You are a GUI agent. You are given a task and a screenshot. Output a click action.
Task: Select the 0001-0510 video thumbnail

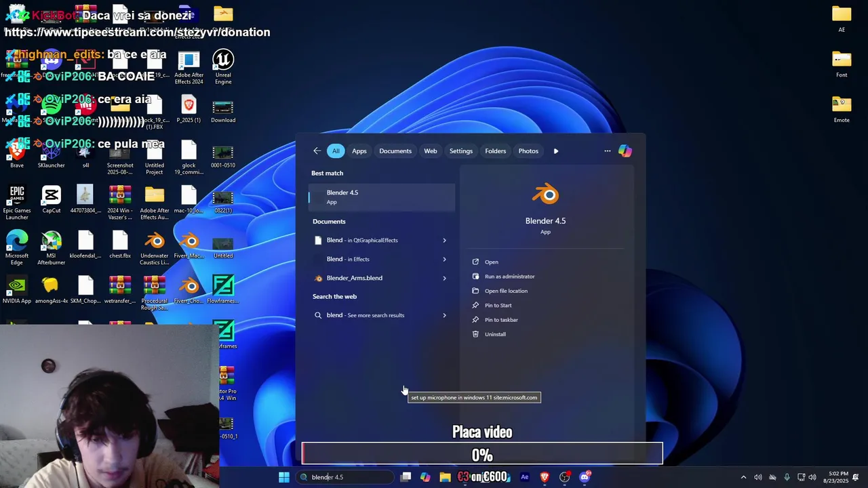coord(223,157)
